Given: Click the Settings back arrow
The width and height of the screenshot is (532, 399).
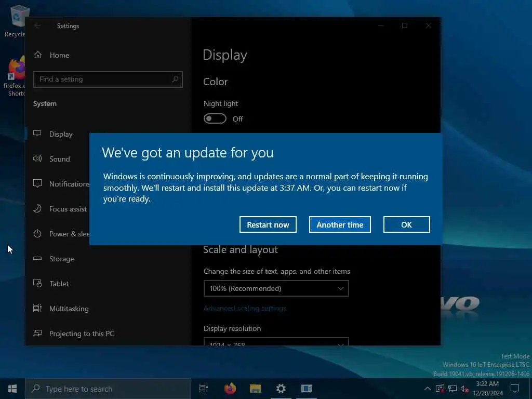Looking at the screenshot, I should [x=37, y=26].
